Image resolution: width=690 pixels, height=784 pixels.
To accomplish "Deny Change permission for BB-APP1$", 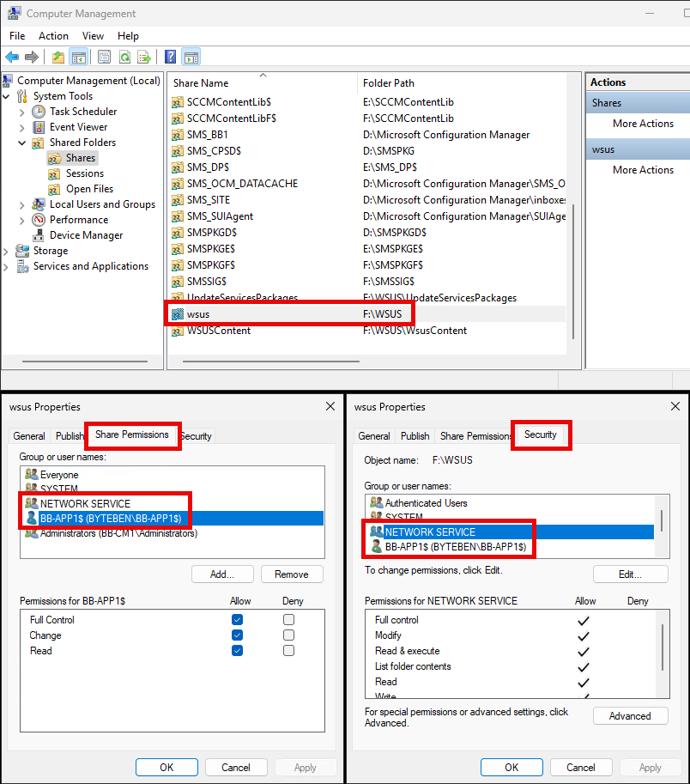I will pos(288,635).
